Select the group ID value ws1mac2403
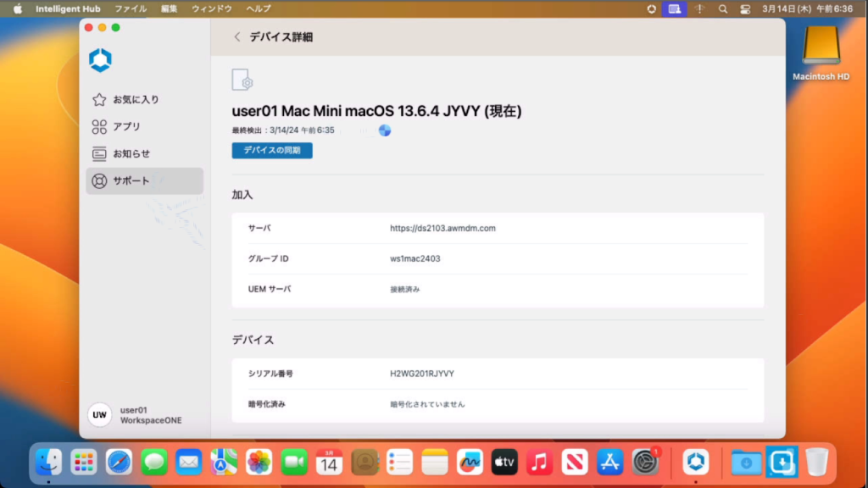The height and width of the screenshot is (488, 868). tap(415, 258)
